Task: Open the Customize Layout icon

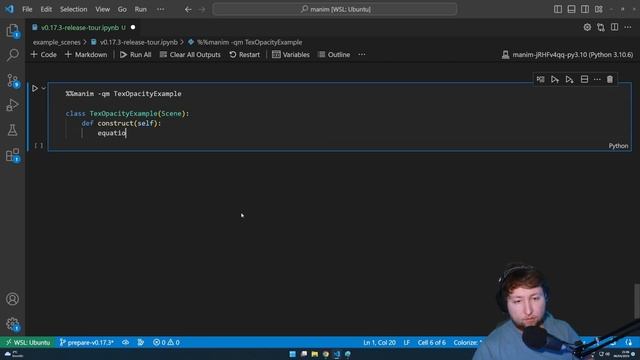Action: pyautogui.click(x=598, y=9)
